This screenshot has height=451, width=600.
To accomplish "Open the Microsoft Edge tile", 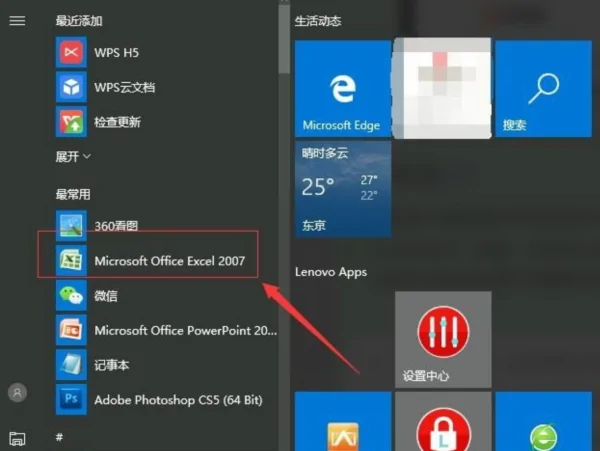I will pyautogui.click(x=343, y=88).
